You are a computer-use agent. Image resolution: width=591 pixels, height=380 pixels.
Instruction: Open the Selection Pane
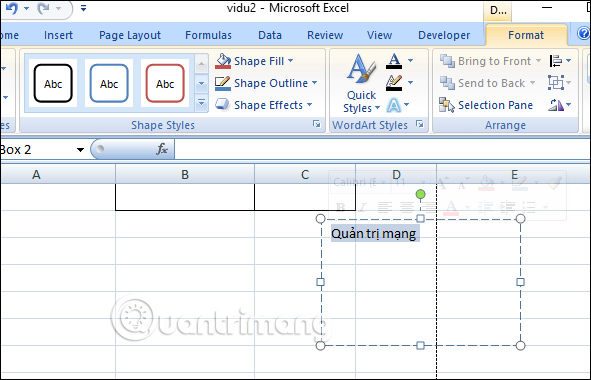click(486, 105)
